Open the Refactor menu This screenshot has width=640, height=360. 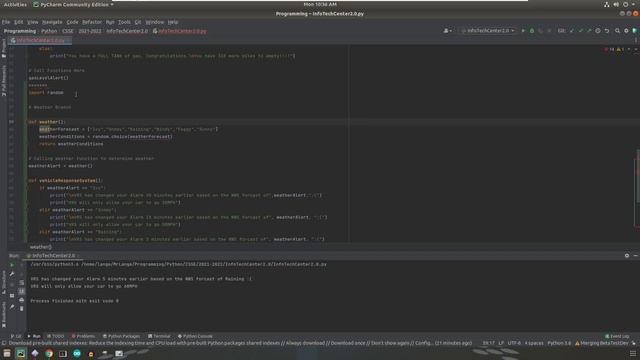[x=92, y=22]
